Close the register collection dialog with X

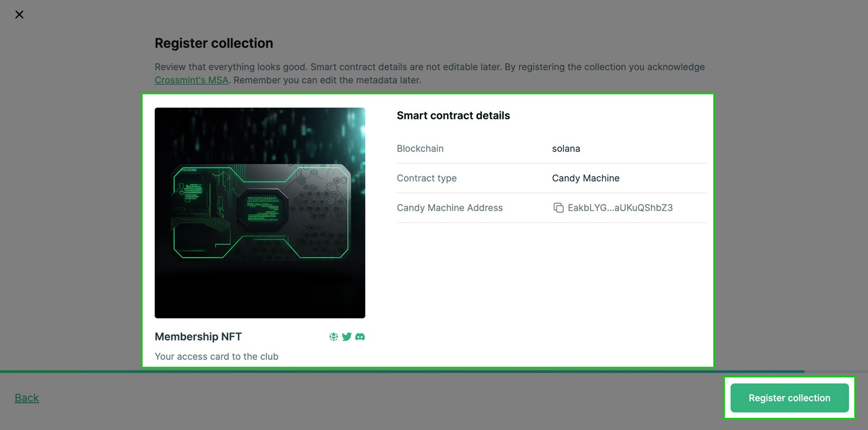coord(19,15)
